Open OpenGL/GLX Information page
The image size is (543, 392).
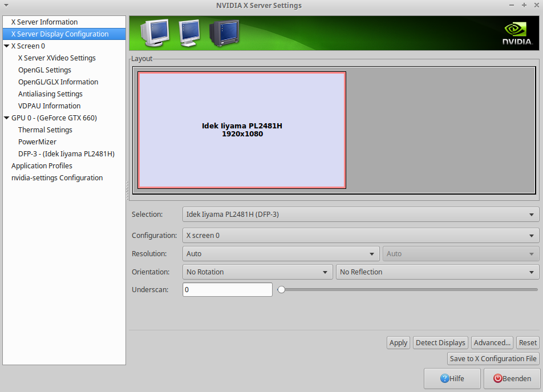tap(58, 82)
